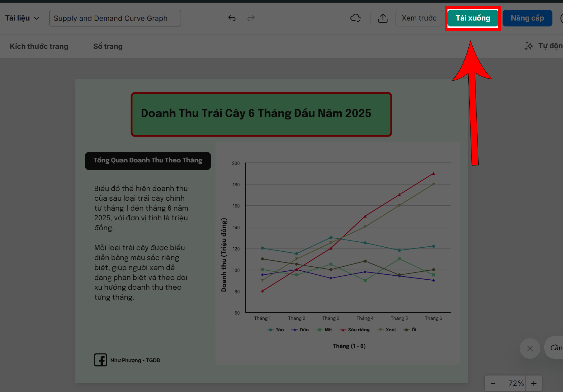Open Số trang options
This screenshot has width=563, height=392.
[108, 46]
